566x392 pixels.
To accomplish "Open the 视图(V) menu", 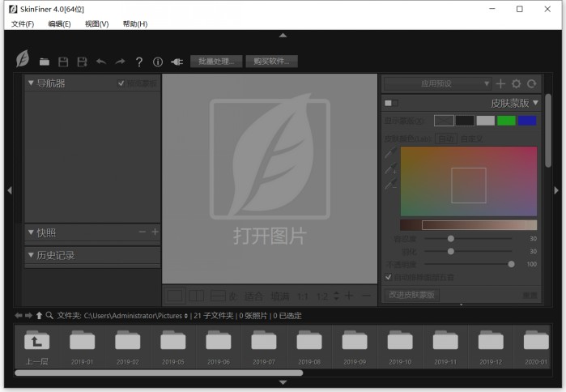I will (x=96, y=23).
